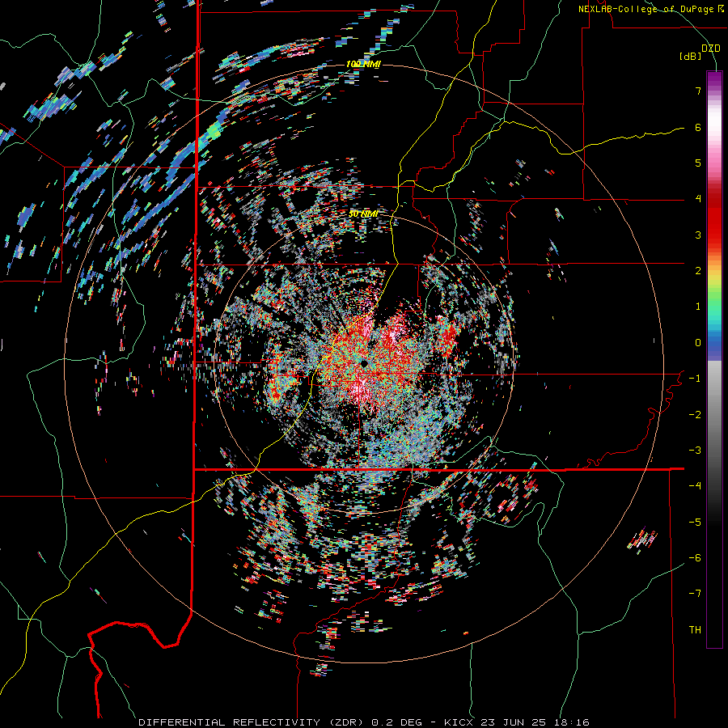The height and width of the screenshot is (728, 728).
Task: Click the DZD legend title
Action: pyautogui.click(x=711, y=48)
